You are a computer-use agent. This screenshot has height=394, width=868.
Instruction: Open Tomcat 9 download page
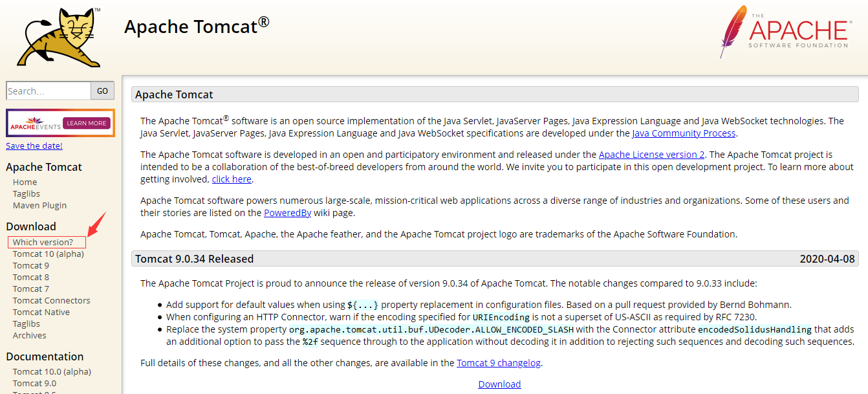31,266
